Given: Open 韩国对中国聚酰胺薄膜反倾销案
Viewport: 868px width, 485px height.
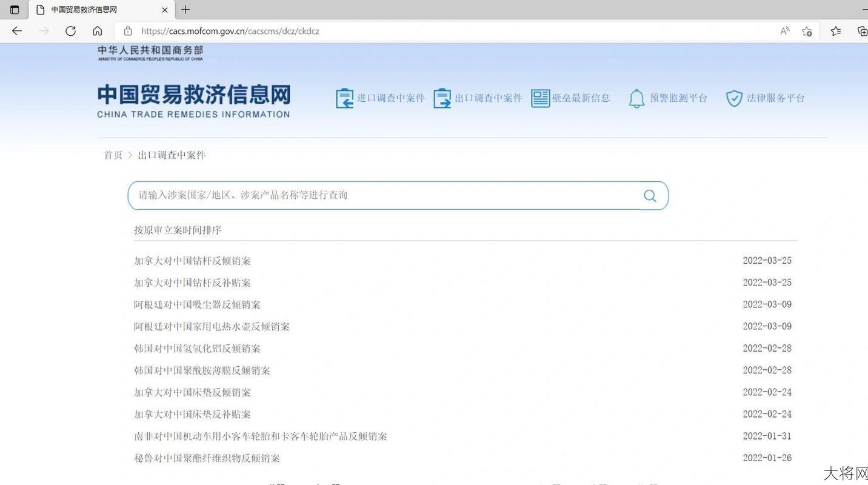Looking at the screenshot, I should pos(202,370).
